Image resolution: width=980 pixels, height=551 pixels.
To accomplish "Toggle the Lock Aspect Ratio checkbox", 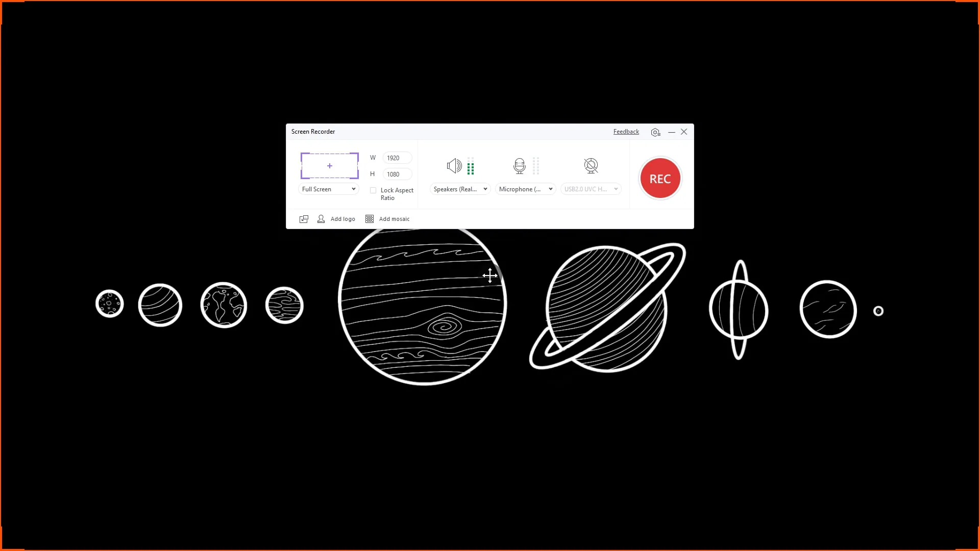I will (x=373, y=190).
